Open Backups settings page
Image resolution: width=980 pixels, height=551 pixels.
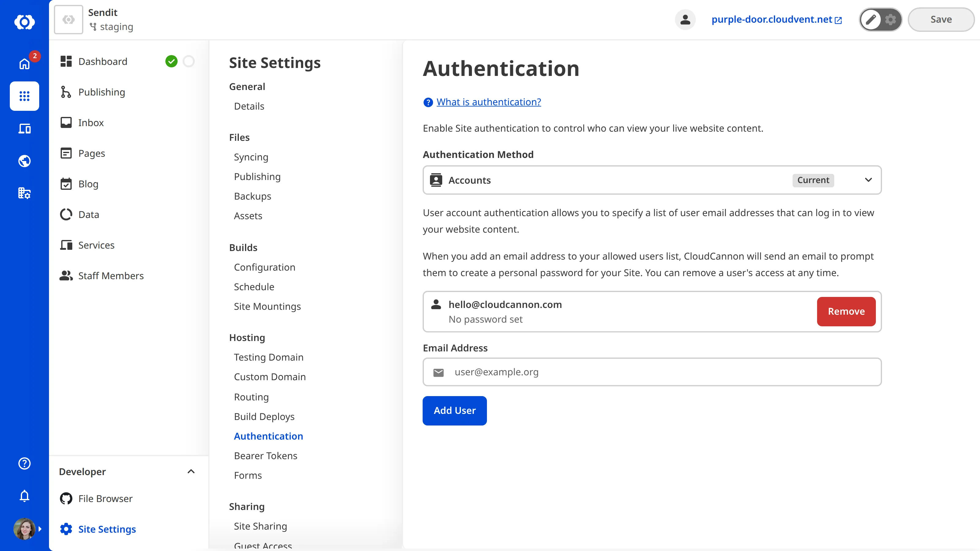pyautogui.click(x=253, y=196)
